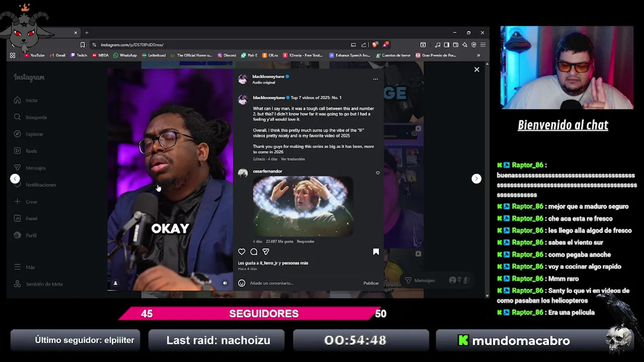The image size is (644, 362).
Task: Click the Instagram logo
Action: [x=29, y=77]
